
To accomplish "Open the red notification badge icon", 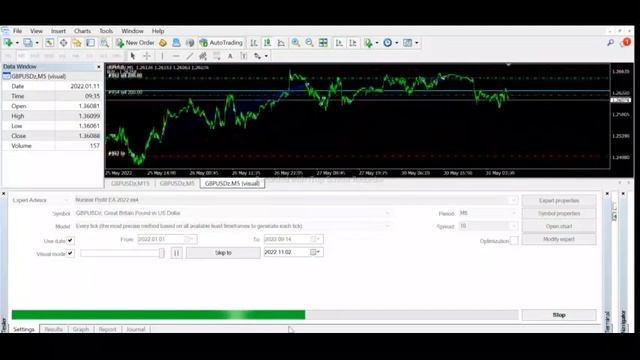I will pos(626,42).
